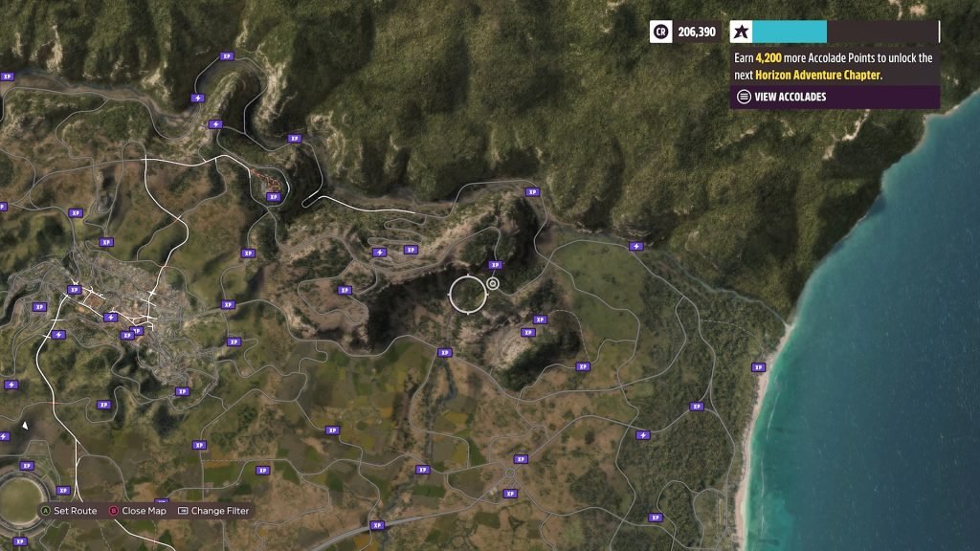
Task: Click the small player marker beside cursor ring
Action: click(x=493, y=283)
